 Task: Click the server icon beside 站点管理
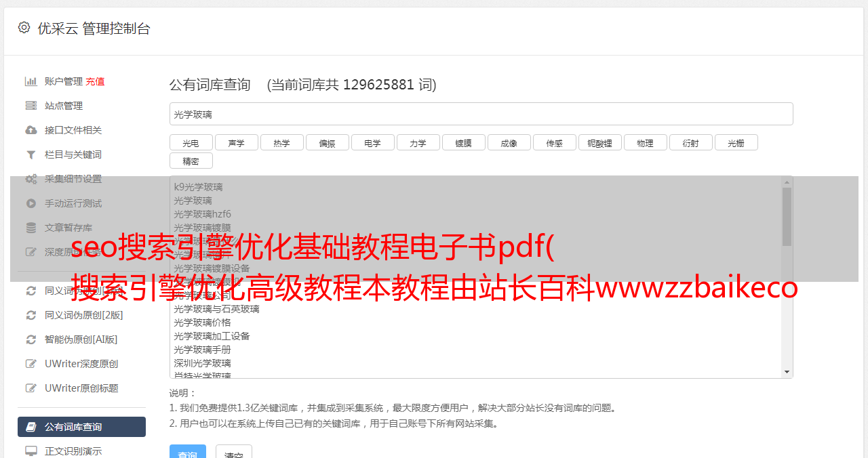coord(31,106)
